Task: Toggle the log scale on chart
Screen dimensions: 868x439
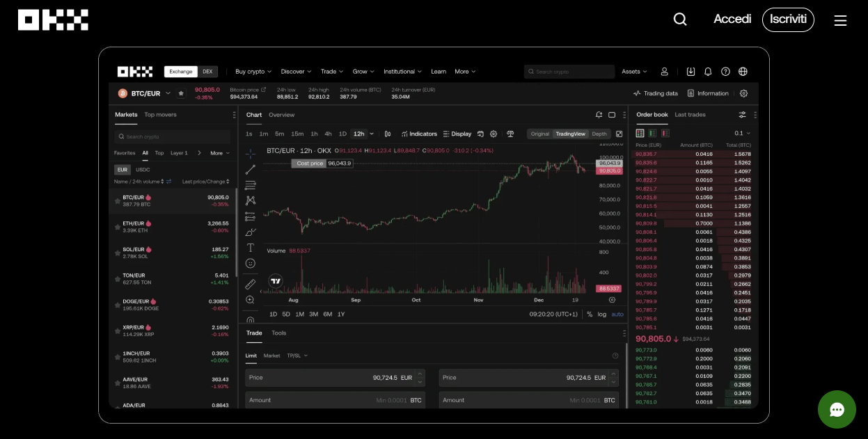Action: (x=602, y=314)
